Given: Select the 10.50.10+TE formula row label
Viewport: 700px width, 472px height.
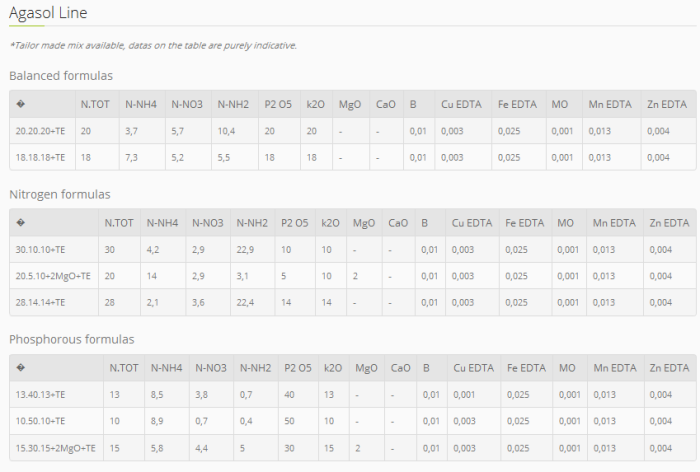Looking at the screenshot, I should (x=41, y=420).
